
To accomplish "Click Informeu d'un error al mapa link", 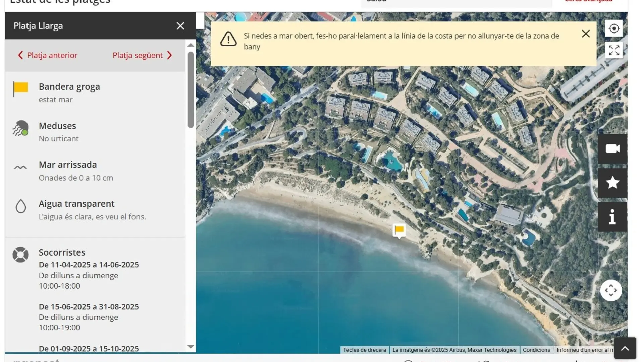I will pyautogui.click(x=585, y=350).
